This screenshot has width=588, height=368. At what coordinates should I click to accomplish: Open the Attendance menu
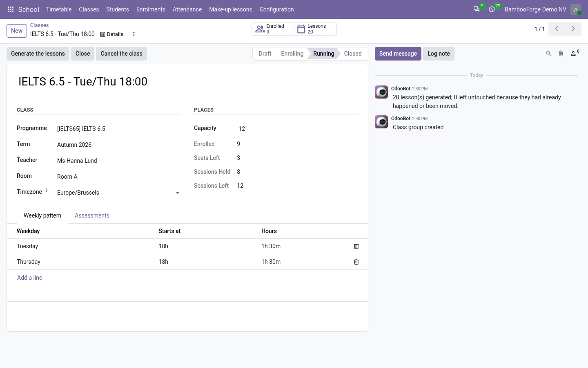click(187, 9)
